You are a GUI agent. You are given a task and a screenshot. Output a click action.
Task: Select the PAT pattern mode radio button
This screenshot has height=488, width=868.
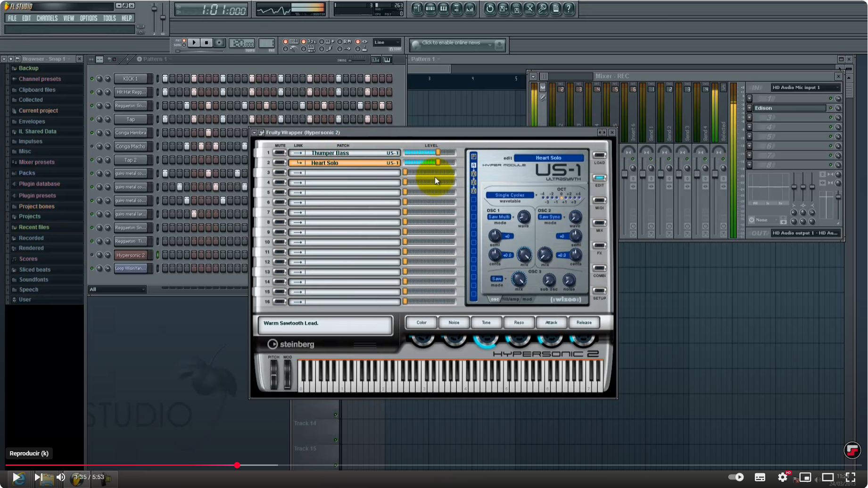[184, 41]
